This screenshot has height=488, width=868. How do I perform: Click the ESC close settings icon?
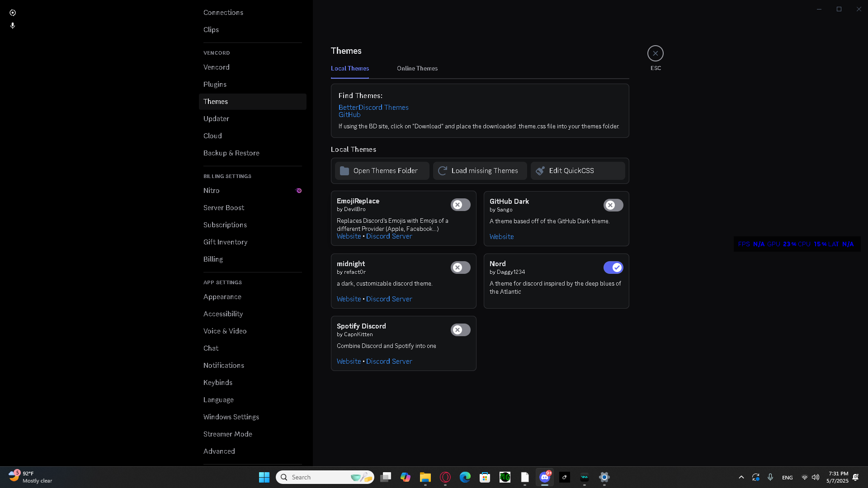[655, 53]
